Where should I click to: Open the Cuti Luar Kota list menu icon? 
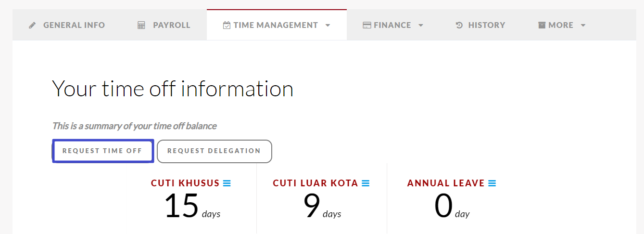366,183
